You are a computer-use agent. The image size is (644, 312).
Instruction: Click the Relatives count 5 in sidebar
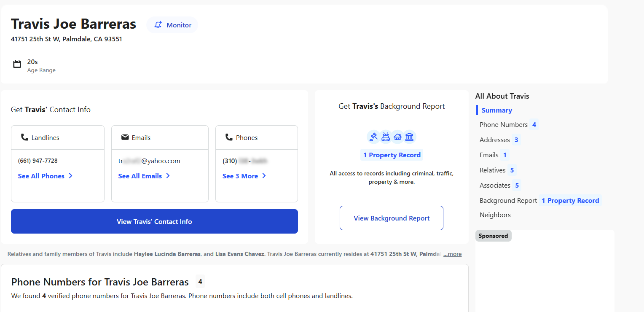coord(512,170)
